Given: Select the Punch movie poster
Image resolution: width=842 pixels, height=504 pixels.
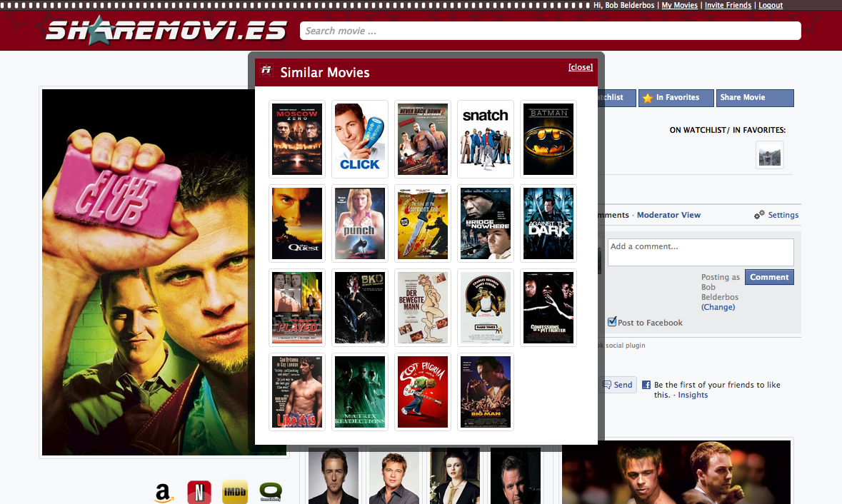Looking at the screenshot, I should (x=360, y=223).
